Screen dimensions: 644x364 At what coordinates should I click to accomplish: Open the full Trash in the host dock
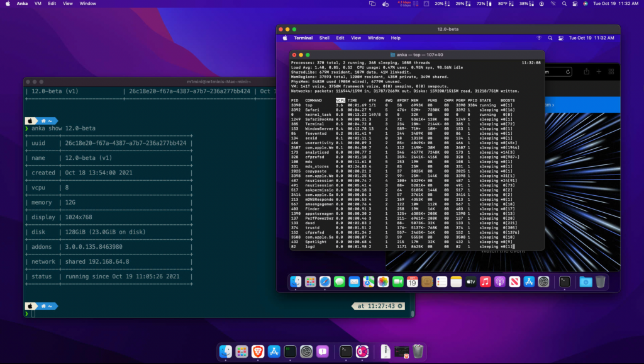point(418,351)
